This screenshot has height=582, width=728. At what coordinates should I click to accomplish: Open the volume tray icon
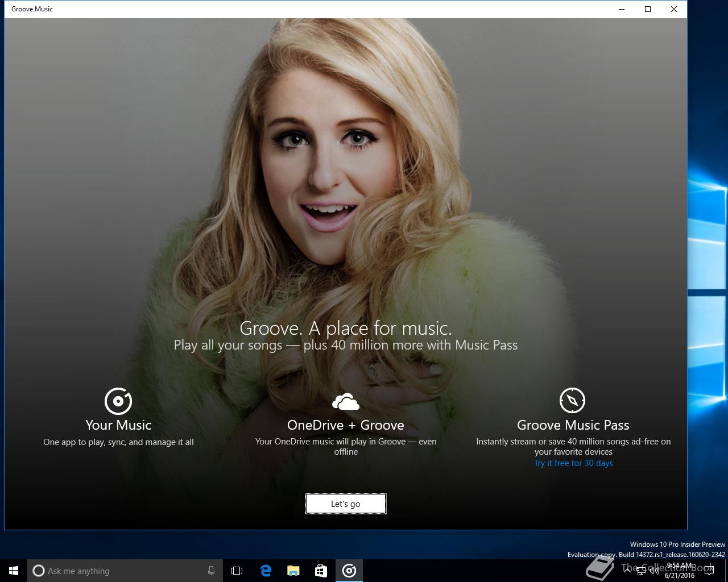pyautogui.click(x=654, y=571)
